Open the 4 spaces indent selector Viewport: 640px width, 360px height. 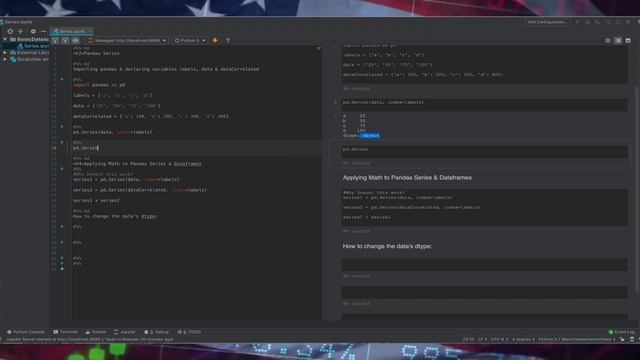coord(523,339)
